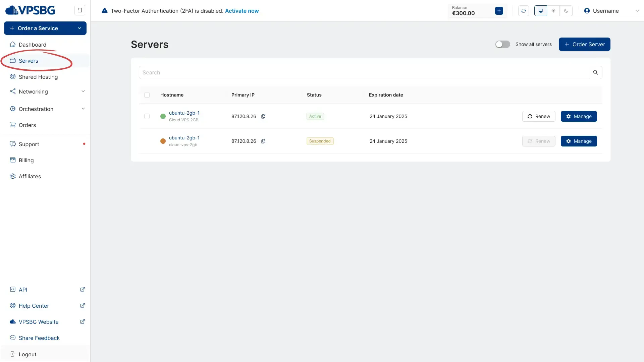Click the Activate now 2FA link
The image size is (644, 362).
(x=241, y=11)
